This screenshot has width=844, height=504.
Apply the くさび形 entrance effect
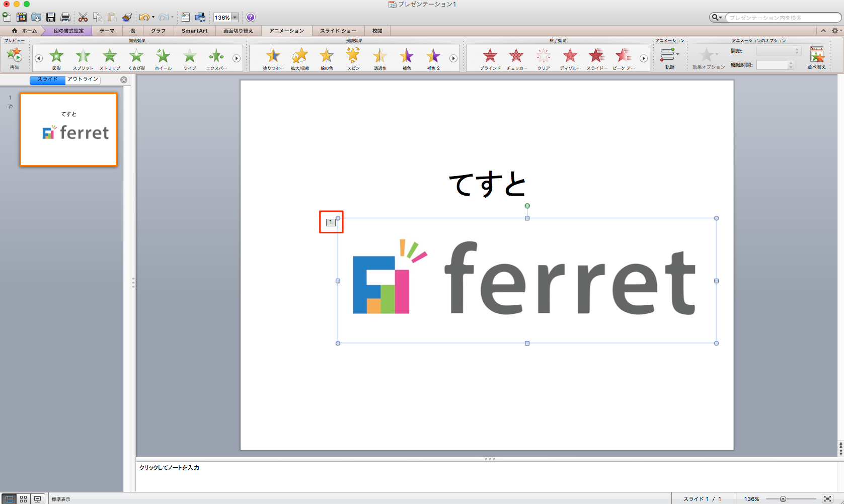[x=136, y=59]
